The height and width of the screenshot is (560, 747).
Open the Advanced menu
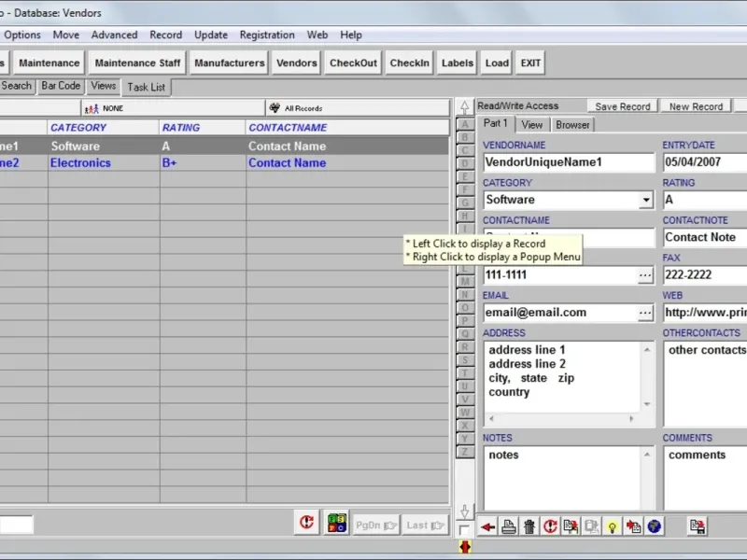pyautogui.click(x=114, y=35)
